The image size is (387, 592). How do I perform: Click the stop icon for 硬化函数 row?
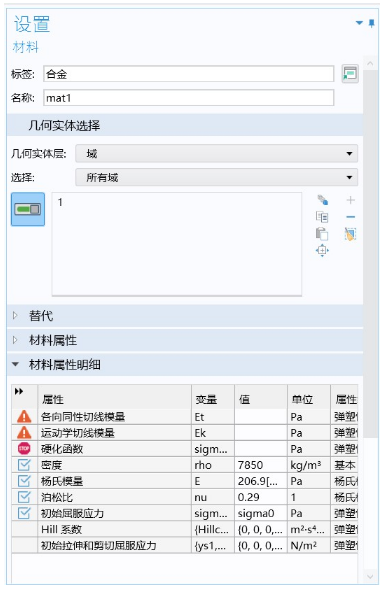24,449
